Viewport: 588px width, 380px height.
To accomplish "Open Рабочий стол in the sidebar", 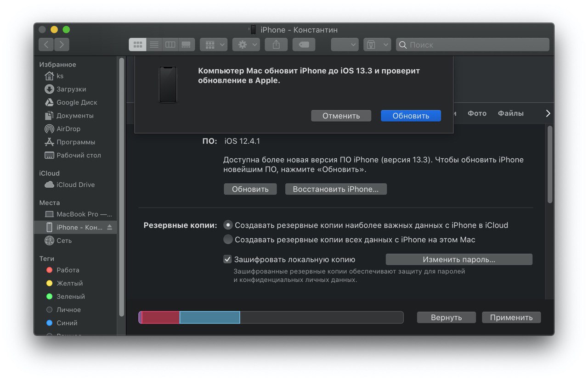I will pyautogui.click(x=76, y=155).
